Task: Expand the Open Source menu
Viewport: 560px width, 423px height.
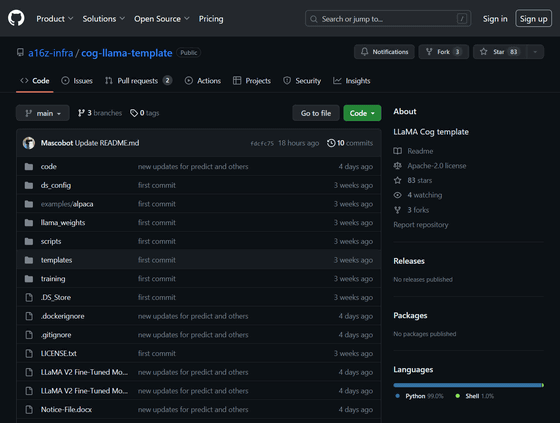Action: tap(161, 19)
